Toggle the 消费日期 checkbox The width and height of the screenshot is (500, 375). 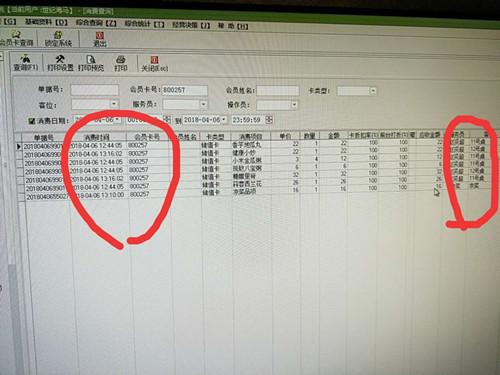click(32, 121)
